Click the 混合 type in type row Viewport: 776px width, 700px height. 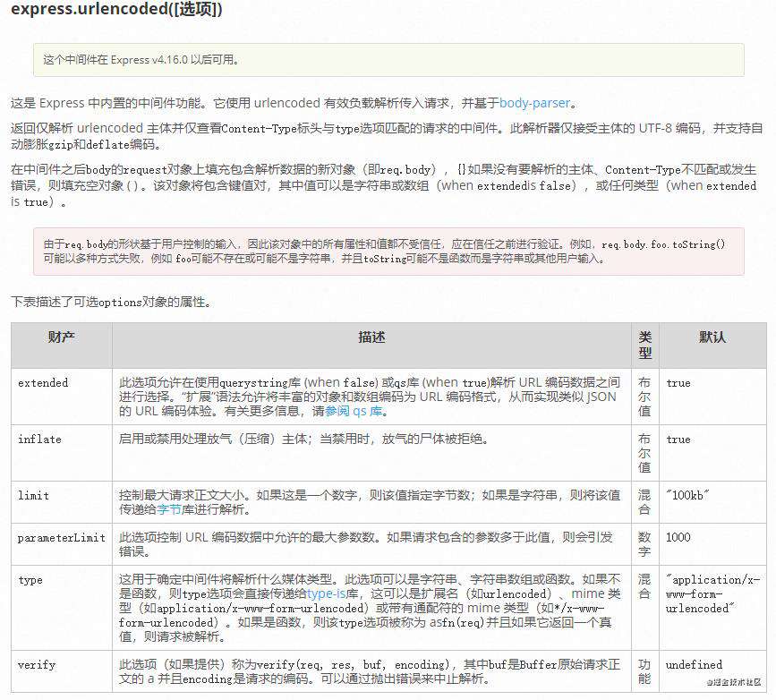point(644,586)
